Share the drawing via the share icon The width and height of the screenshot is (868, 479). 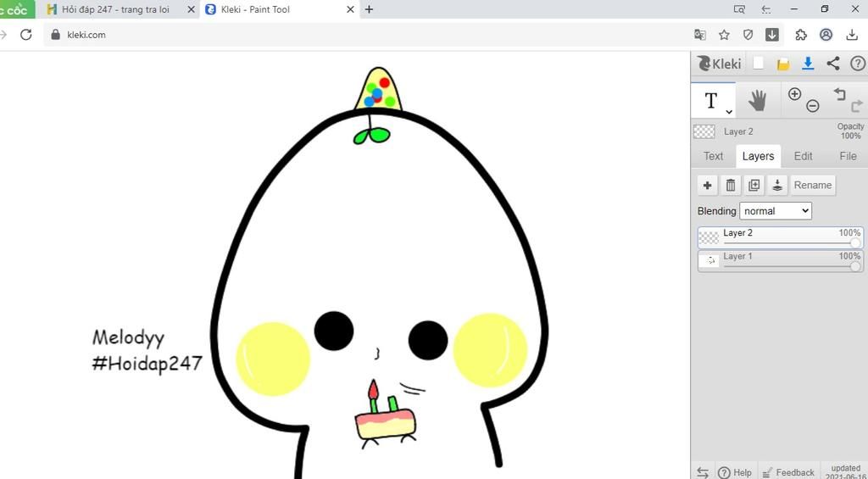[x=832, y=64]
